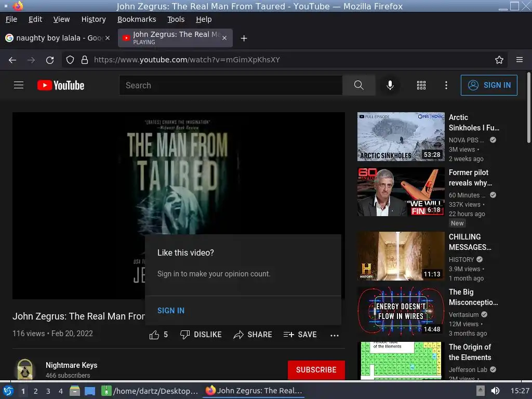Image resolution: width=532 pixels, height=399 pixels.
Task: Like the video with the thumbs-up icon
Action: tap(154, 335)
